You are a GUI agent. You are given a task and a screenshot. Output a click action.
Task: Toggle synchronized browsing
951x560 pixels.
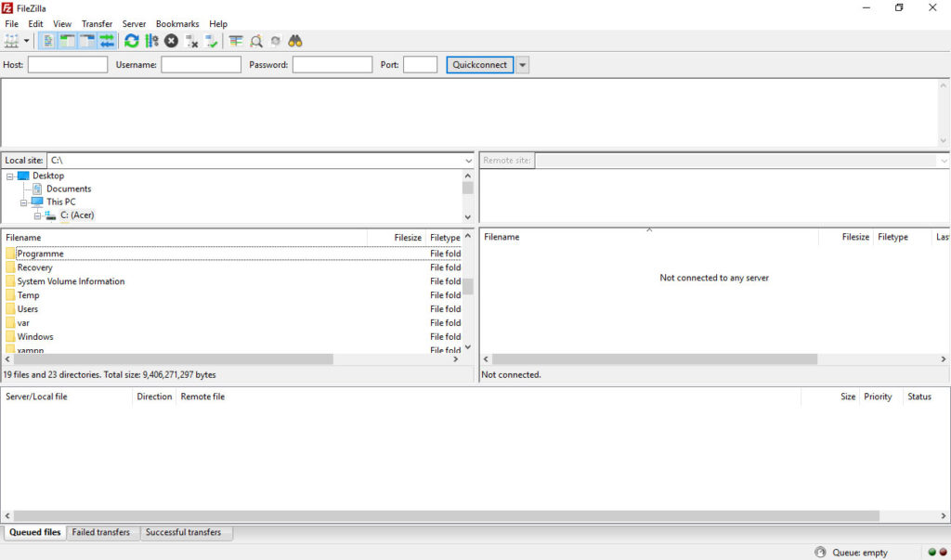point(276,40)
